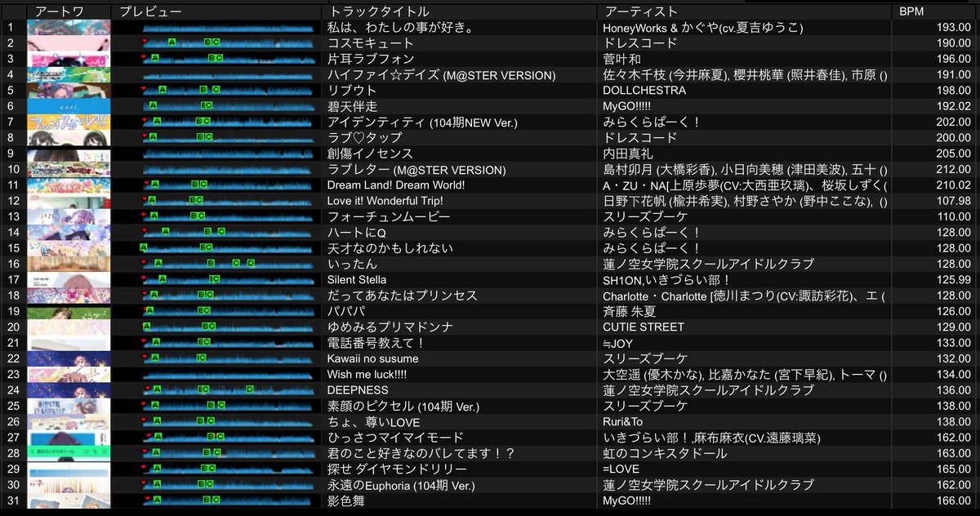Select track title 素顔のピクセル (104期 Ver.)
The width and height of the screenshot is (980, 516).
[x=403, y=406]
